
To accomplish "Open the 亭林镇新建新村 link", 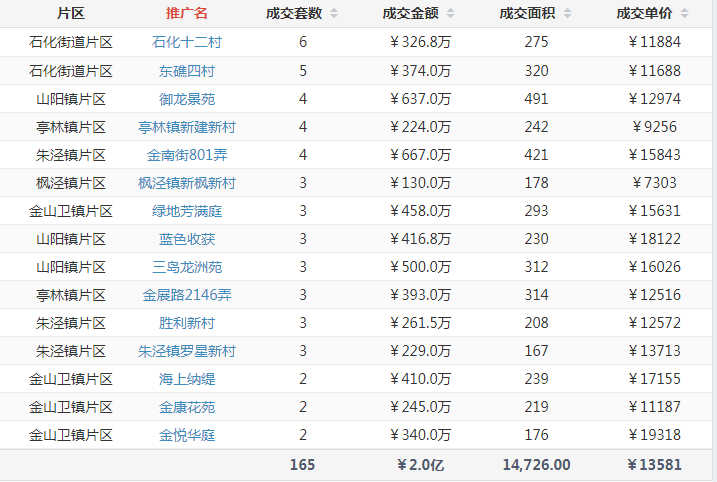I will point(187,127).
